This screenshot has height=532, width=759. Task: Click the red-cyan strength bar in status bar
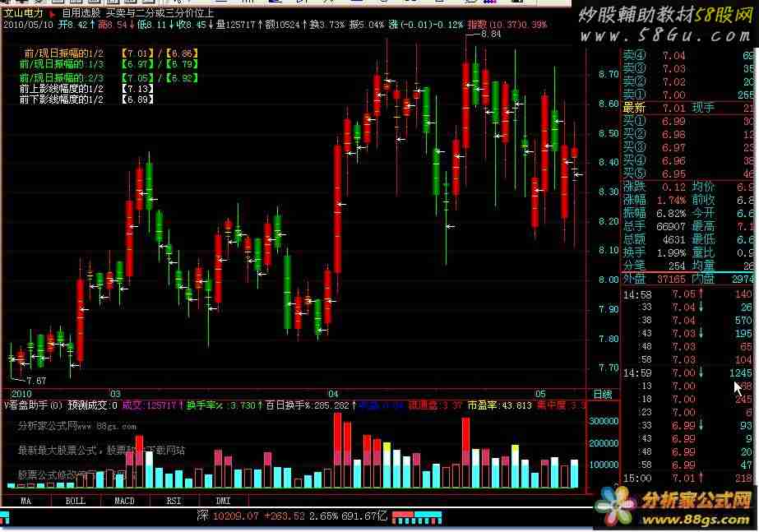pyautogui.click(x=417, y=517)
